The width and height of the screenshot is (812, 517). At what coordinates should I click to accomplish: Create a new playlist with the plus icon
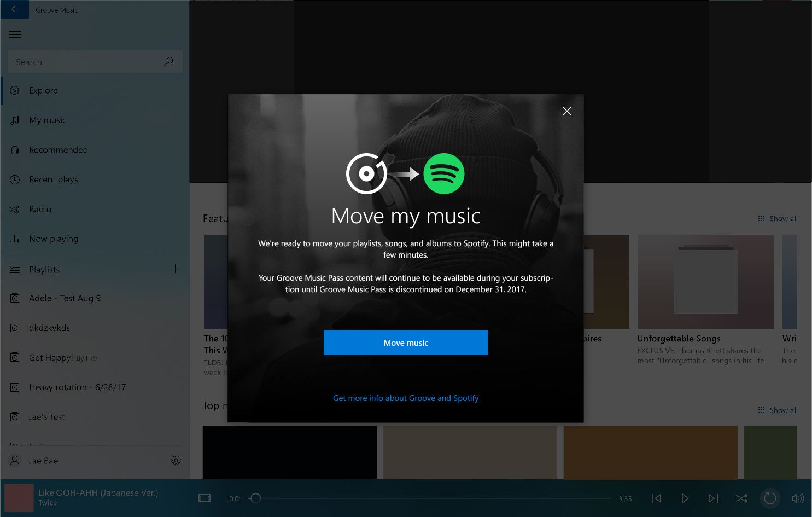click(x=174, y=269)
